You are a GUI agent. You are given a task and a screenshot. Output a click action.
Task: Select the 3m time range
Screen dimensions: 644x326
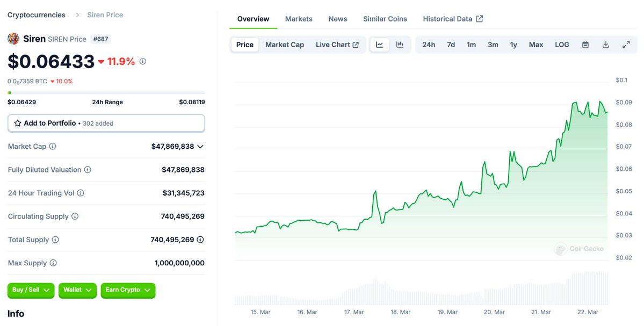493,45
